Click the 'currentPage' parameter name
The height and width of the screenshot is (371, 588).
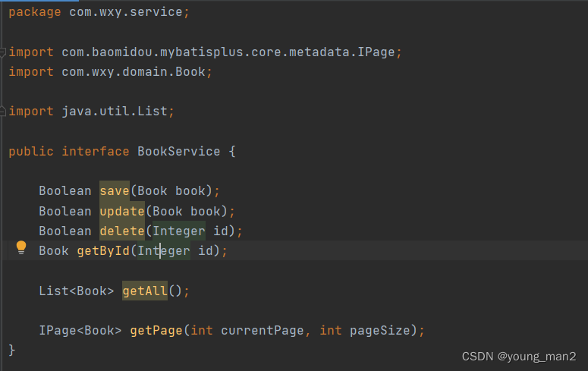[262, 331]
